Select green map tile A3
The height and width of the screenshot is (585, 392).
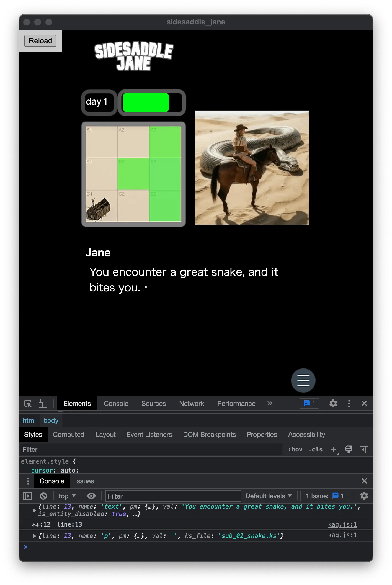tap(165, 142)
